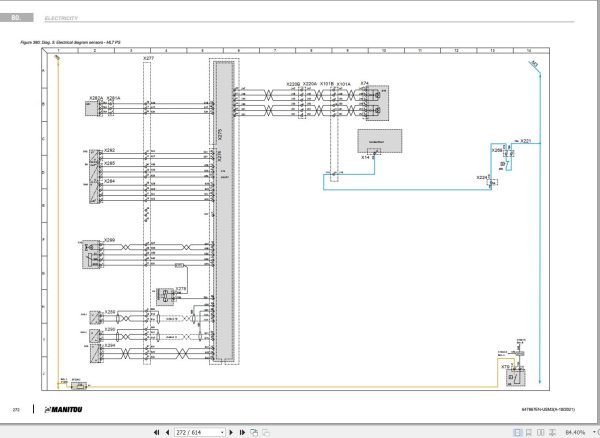Click the X14 connector label
The image size is (600, 438).
[x=365, y=157]
